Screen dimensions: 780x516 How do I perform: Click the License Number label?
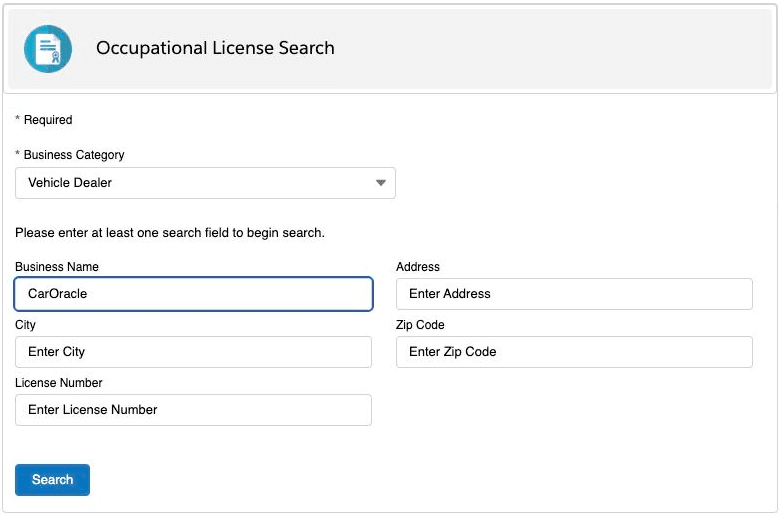(59, 383)
